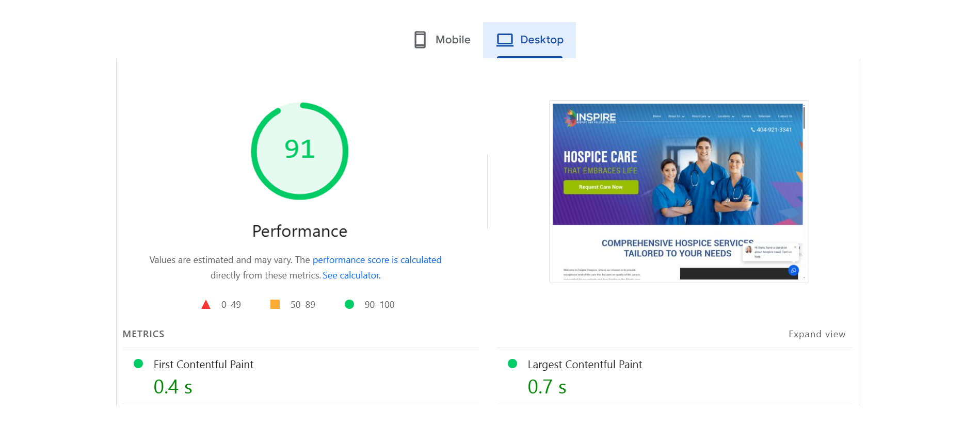980x428 pixels.
Task: Click the First Contentful Paint 0.4 s value
Action: click(173, 387)
